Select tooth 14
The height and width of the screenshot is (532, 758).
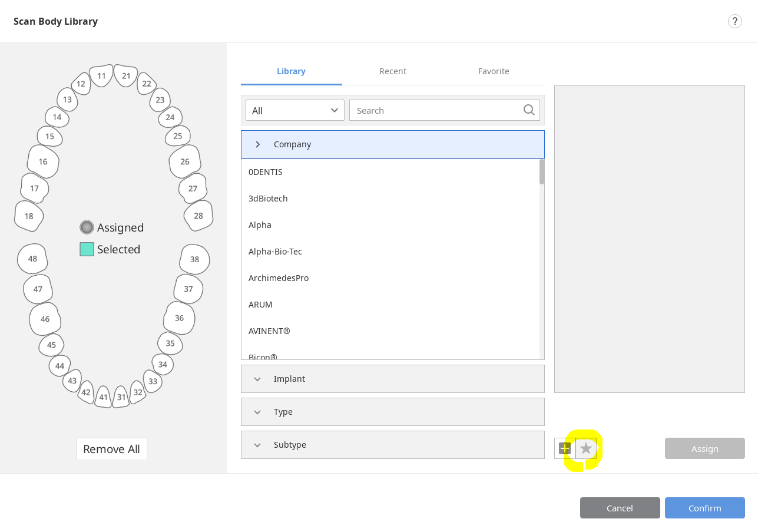coord(57,117)
